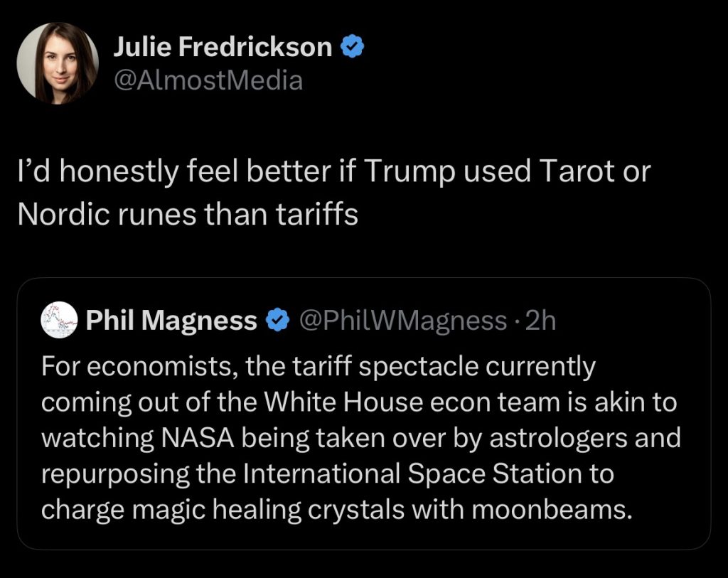Click the Phil Magness display name
Image resolution: width=728 pixels, height=578 pixels.
[171, 321]
